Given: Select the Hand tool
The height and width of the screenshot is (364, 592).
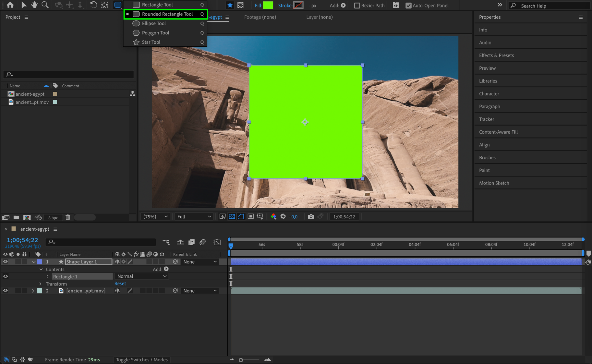Looking at the screenshot, I should point(34,5).
